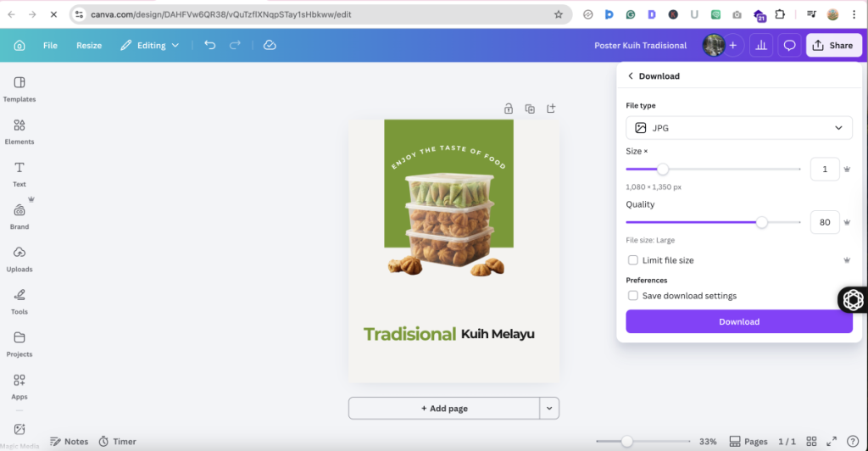Open analytics bar chart icon
This screenshot has height=451, width=868.
click(x=761, y=46)
